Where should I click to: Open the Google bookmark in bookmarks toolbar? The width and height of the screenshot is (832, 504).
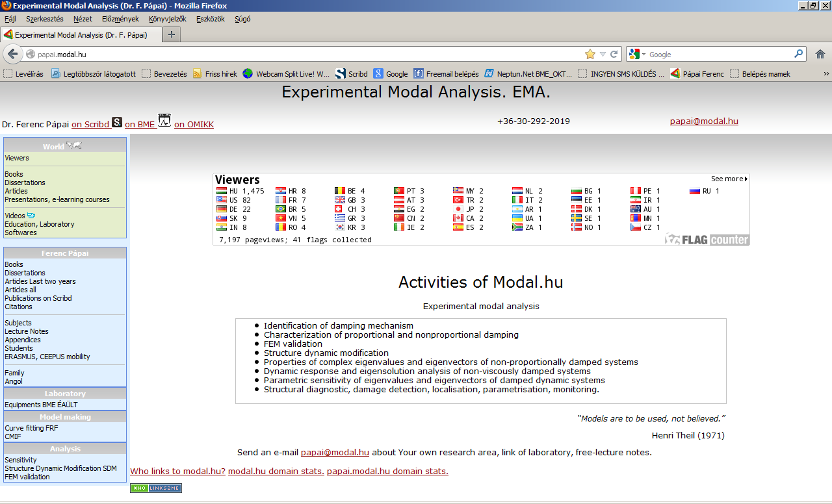391,74
